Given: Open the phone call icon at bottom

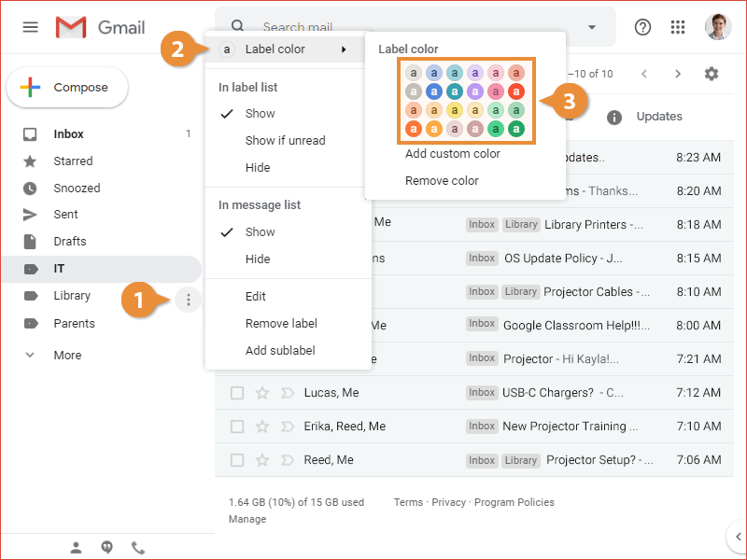Looking at the screenshot, I should pyautogui.click(x=138, y=548).
